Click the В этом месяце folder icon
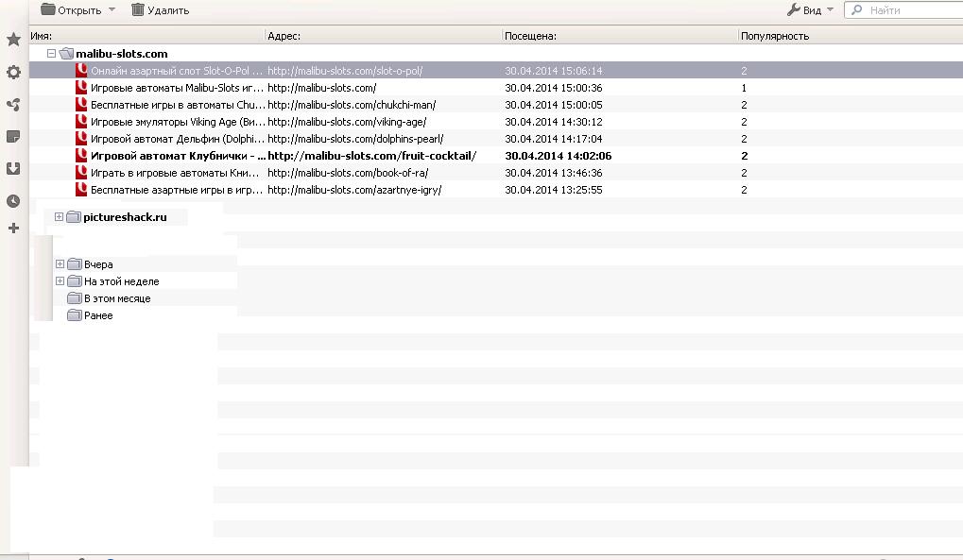Screen dimensions: 963x560 pos(75,298)
